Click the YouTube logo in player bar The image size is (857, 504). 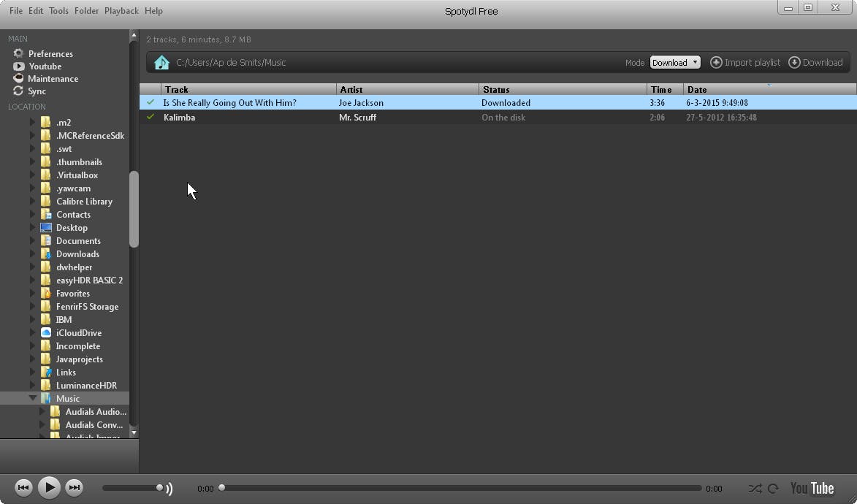coord(812,488)
